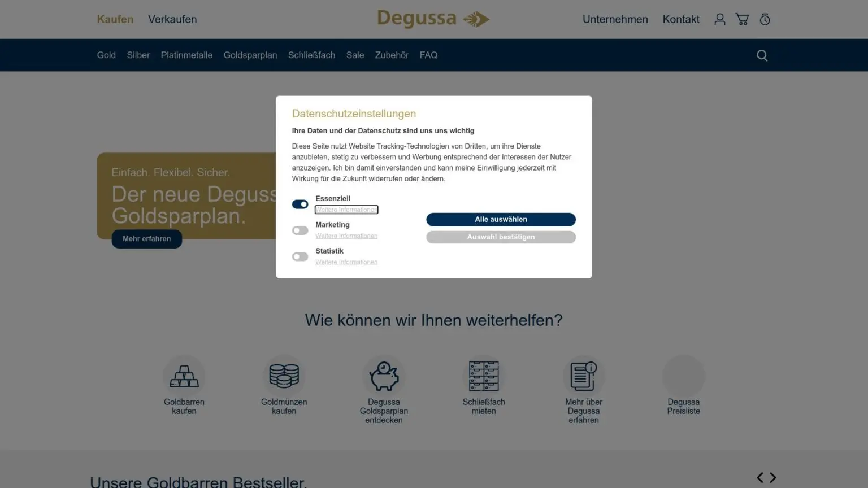868x488 pixels.
Task: Expand Weitere Informationen under Statistik
Action: (346, 262)
